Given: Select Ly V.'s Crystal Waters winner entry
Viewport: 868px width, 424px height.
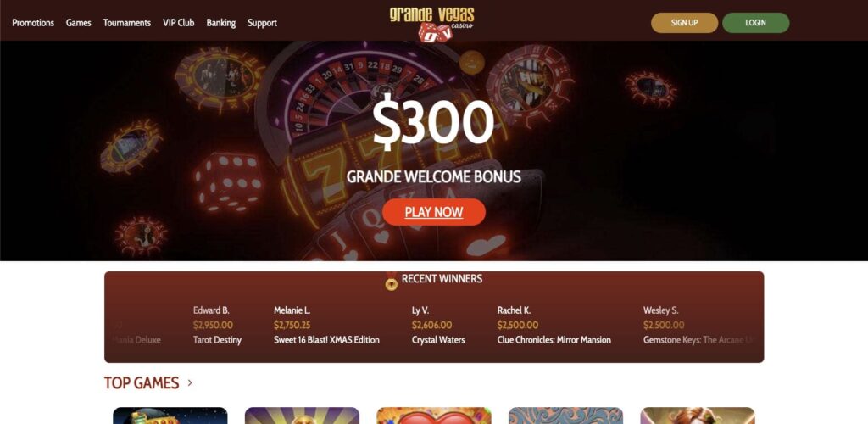Looking at the screenshot, I should pyautogui.click(x=438, y=325).
